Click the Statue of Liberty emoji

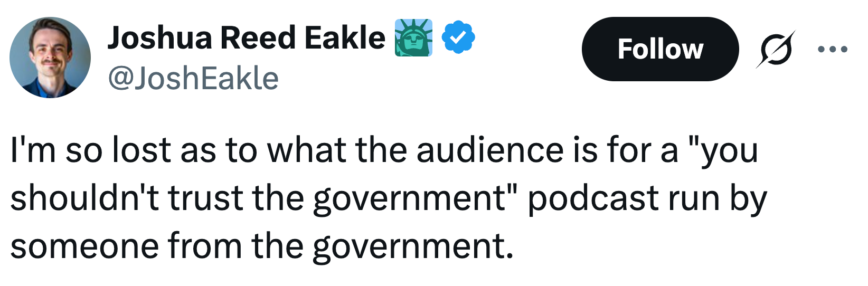click(413, 38)
